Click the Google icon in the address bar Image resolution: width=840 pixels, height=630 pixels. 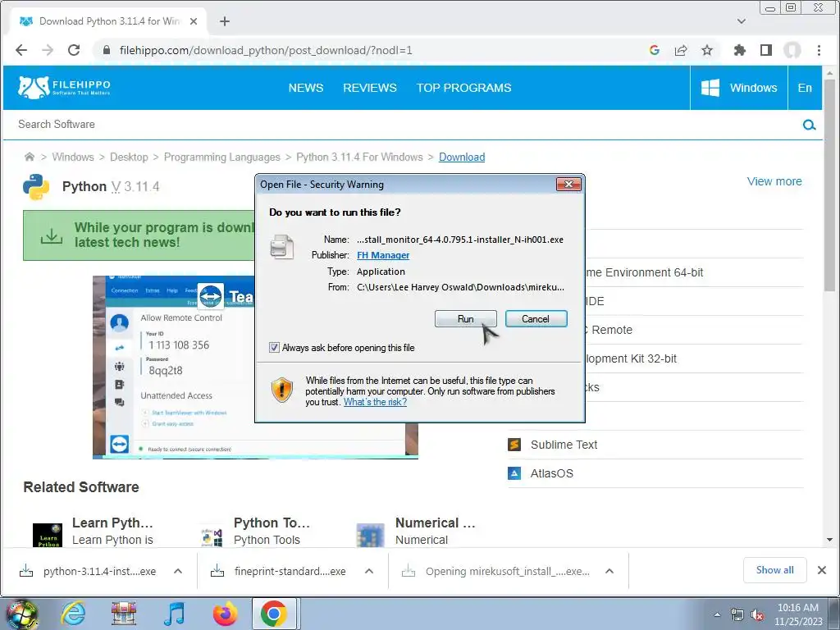point(654,50)
